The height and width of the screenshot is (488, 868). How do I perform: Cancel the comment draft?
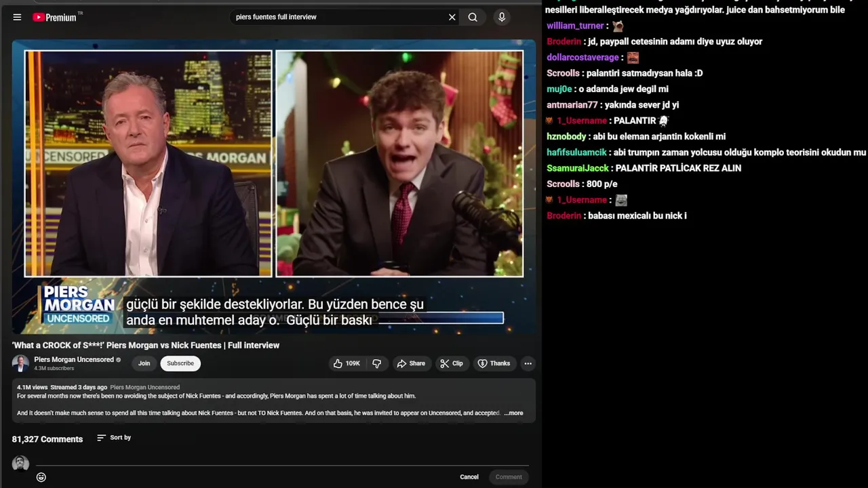469,477
